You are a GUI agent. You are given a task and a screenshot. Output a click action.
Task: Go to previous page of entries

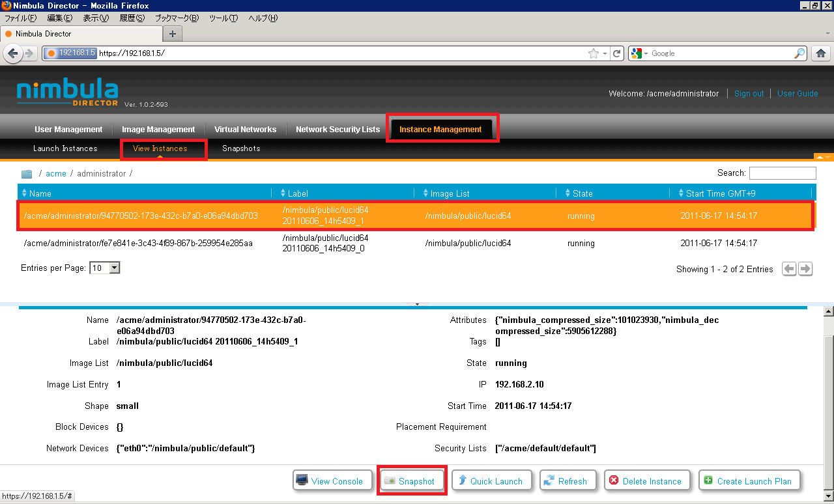pyautogui.click(x=789, y=269)
